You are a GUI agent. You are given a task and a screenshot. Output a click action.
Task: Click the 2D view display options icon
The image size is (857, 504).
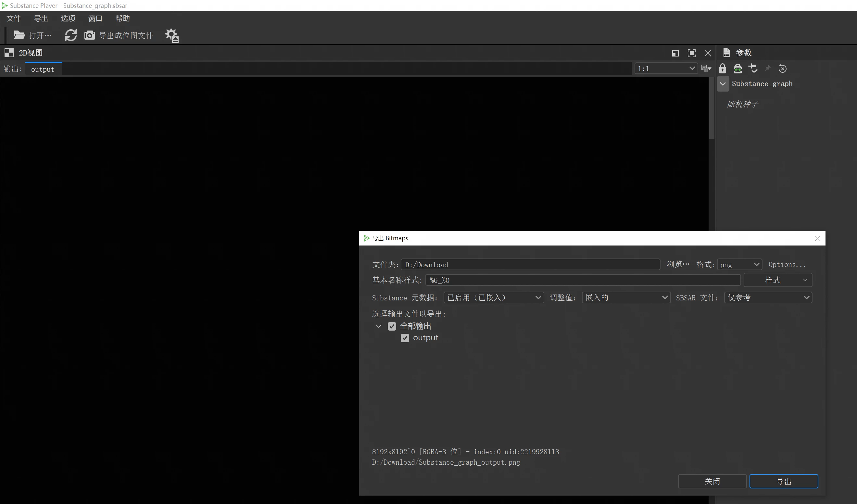706,69
